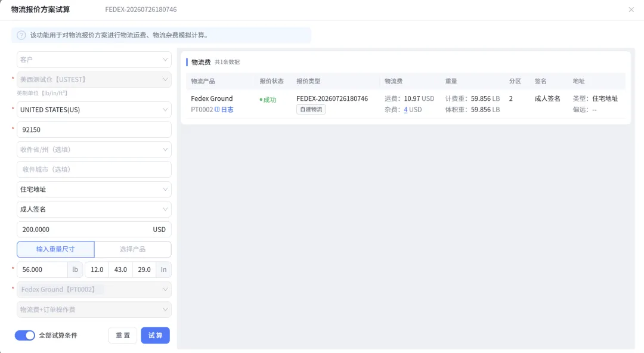Click the lb weight unit label
The width and height of the screenshot is (644, 353).
75,270
